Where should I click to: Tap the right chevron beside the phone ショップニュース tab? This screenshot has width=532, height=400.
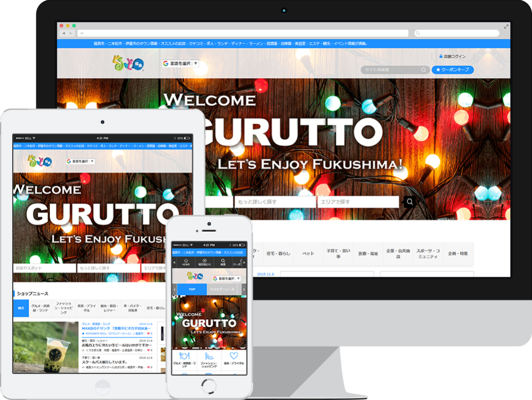click(x=244, y=289)
